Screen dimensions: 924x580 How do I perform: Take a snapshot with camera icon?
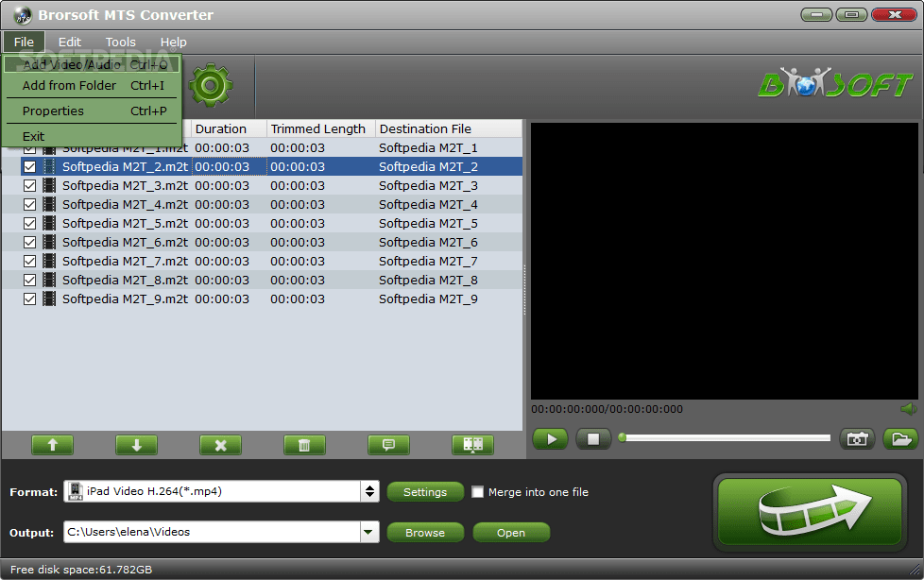(858, 439)
